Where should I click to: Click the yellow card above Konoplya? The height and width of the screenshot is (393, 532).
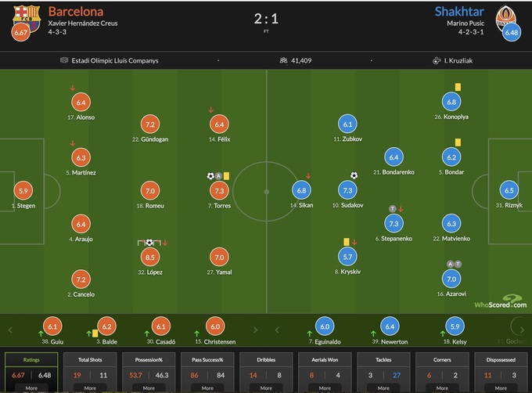(457, 87)
